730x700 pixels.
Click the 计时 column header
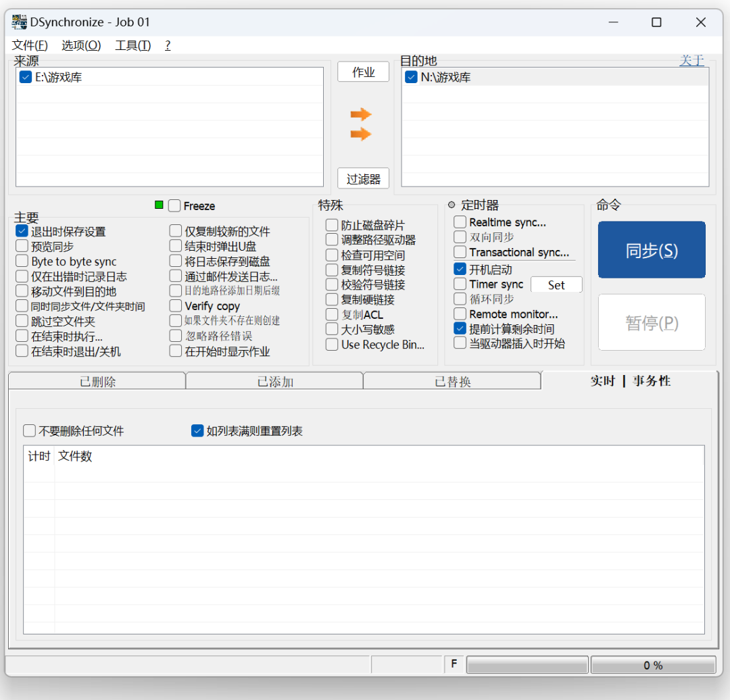coord(39,456)
